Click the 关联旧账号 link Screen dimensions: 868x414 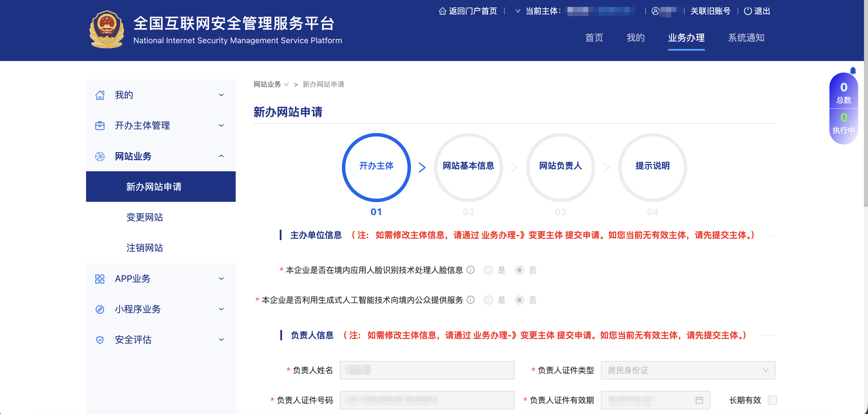[710, 11]
